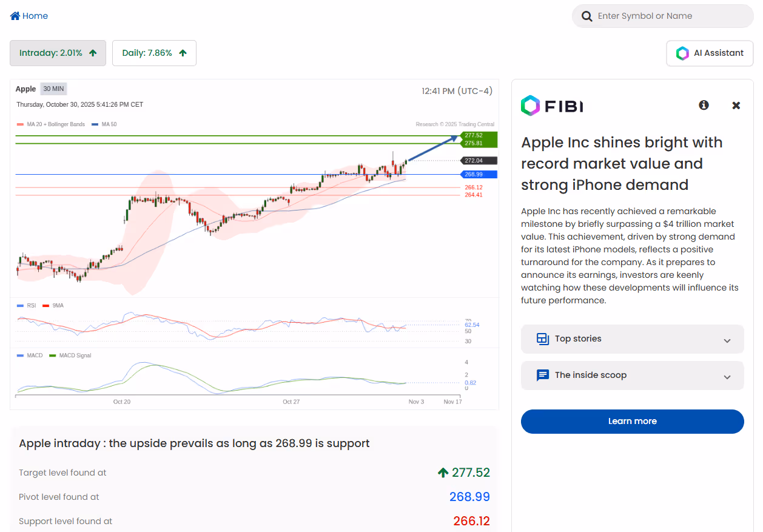Click the search magnifier icon

point(587,16)
